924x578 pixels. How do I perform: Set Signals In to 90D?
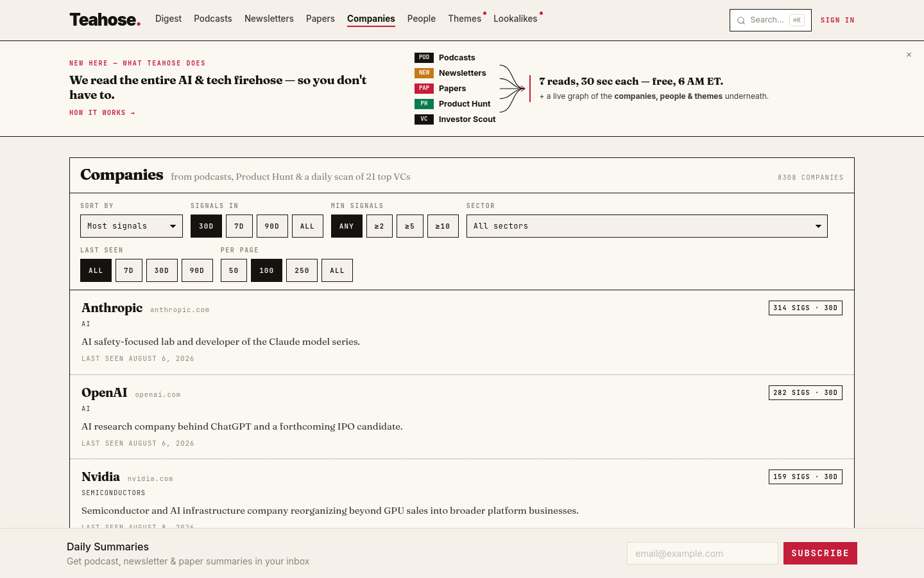272,226
